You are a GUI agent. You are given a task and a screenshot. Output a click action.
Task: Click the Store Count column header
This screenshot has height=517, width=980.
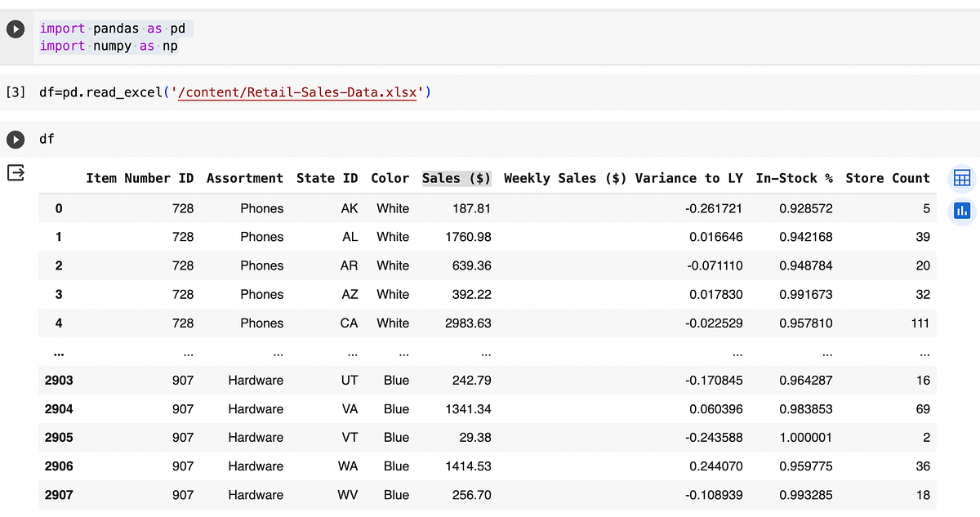coord(887,178)
